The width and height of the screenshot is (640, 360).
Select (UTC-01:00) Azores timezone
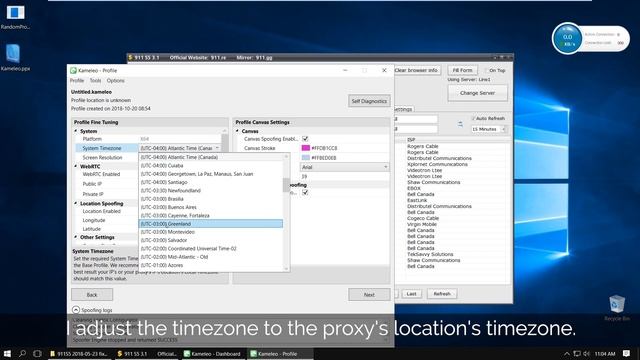coord(211,265)
